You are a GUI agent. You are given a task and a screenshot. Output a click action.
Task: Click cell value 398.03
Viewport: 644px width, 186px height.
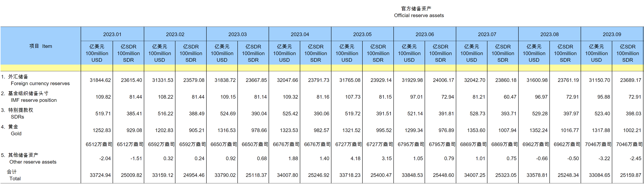[x=634, y=114]
